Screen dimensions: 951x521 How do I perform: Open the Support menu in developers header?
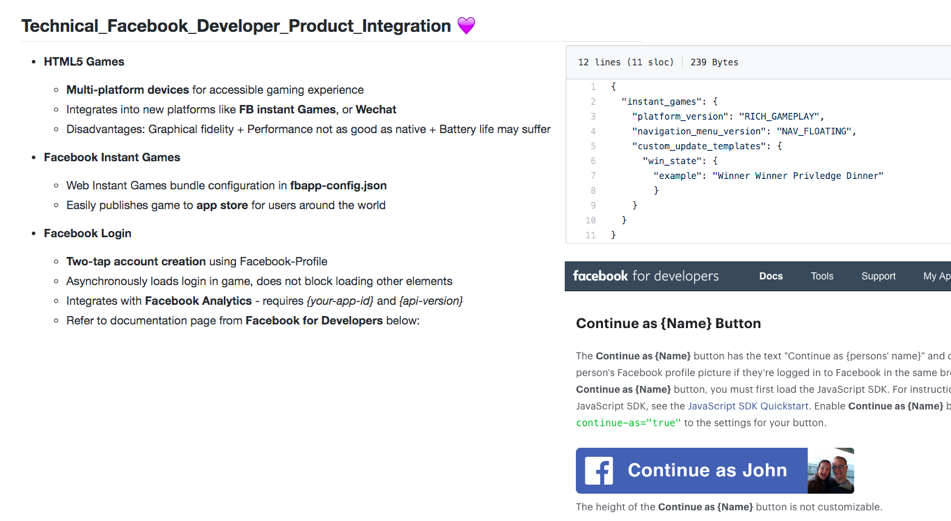pyautogui.click(x=878, y=276)
